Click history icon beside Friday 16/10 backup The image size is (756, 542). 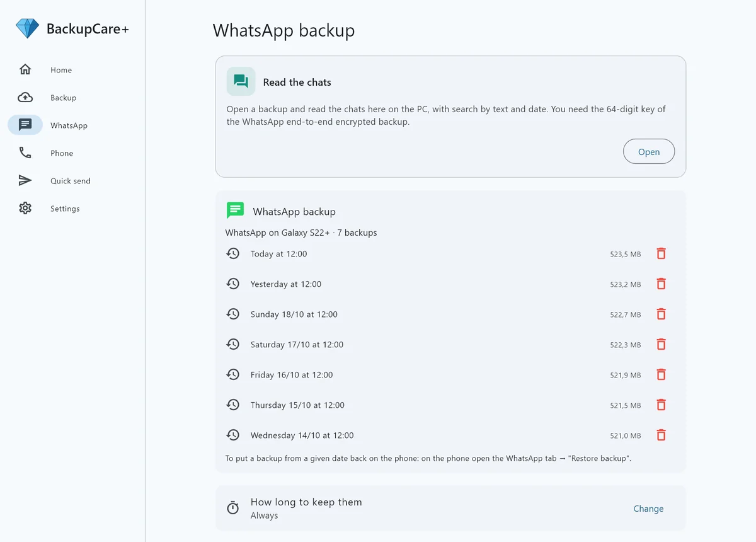tap(233, 374)
